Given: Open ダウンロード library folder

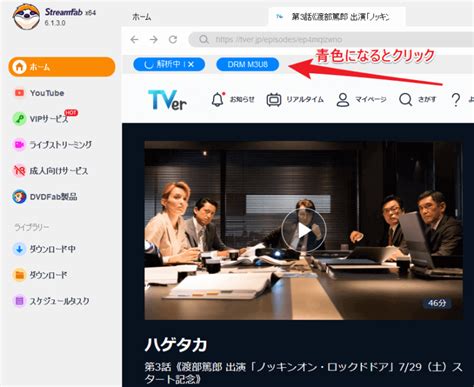Looking at the screenshot, I should tap(48, 275).
